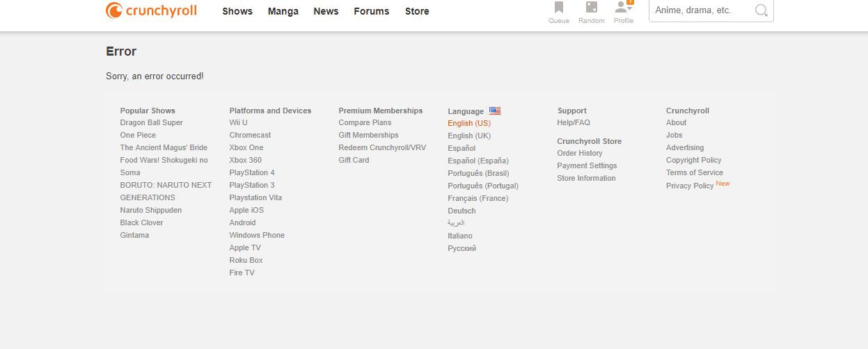Click the US flag next to Language
Screen dimensions: 868x349
[495, 111]
